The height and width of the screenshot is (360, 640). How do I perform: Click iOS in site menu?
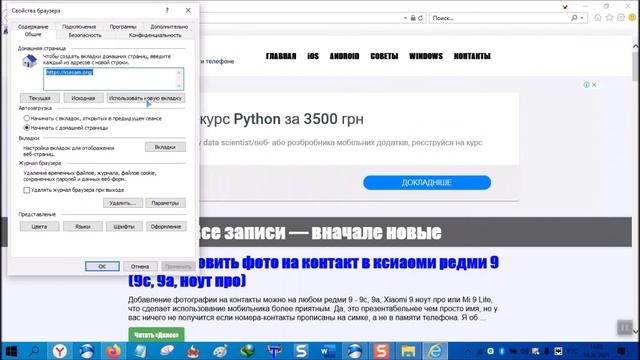click(x=313, y=56)
